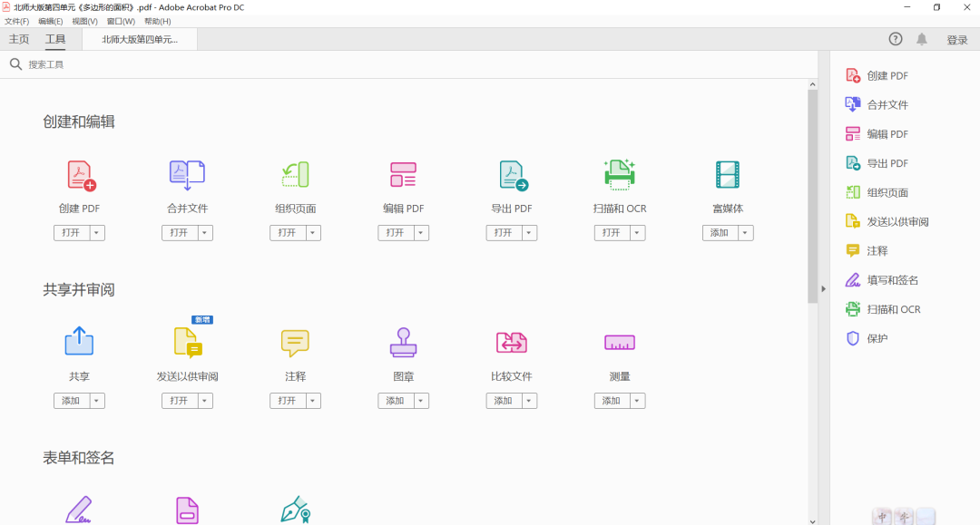Open the 帮助(H) menu
980x525 pixels.
pos(158,21)
